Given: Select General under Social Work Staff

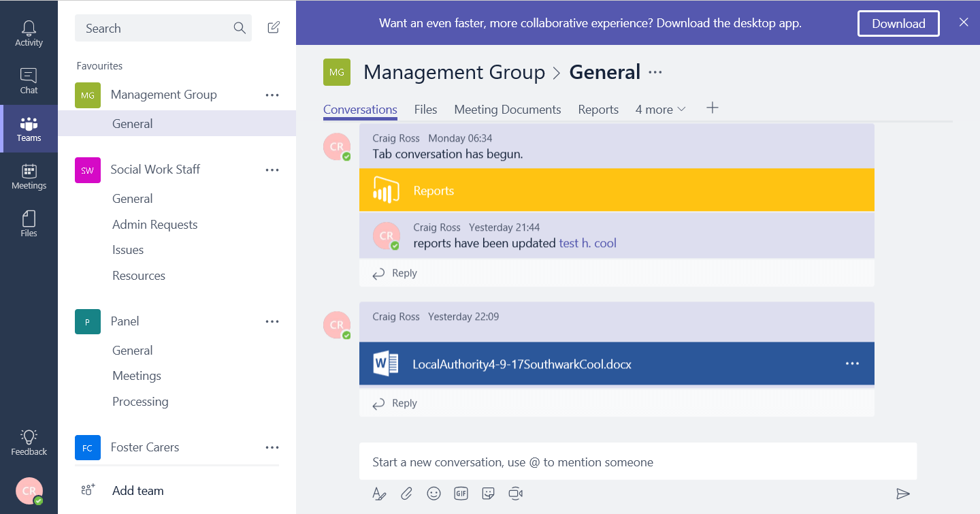Looking at the screenshot, I should pos(132,199).
